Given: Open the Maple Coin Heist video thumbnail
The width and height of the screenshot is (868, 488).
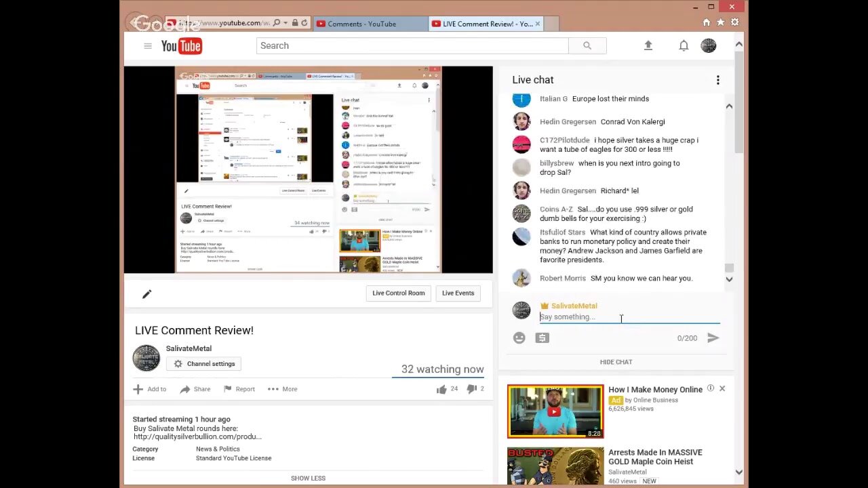Looking at the screenshot, I should (x=555, y=466).
